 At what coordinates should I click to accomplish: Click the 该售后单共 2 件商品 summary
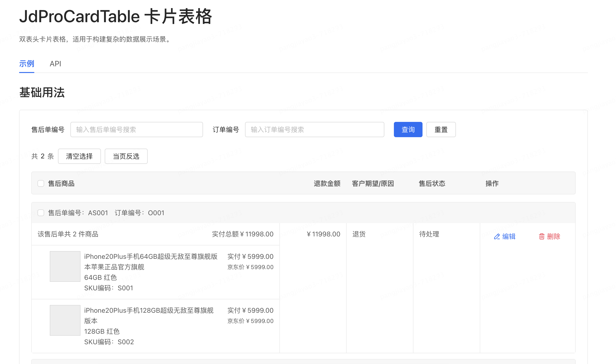click(68, 234)
